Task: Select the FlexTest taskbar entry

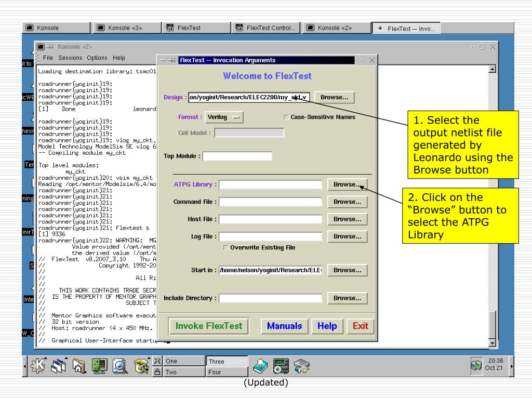Action: point(196,28)
